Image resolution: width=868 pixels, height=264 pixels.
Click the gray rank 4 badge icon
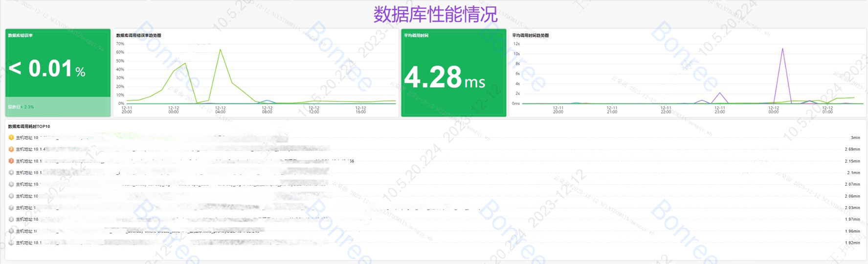click(11, 173)
